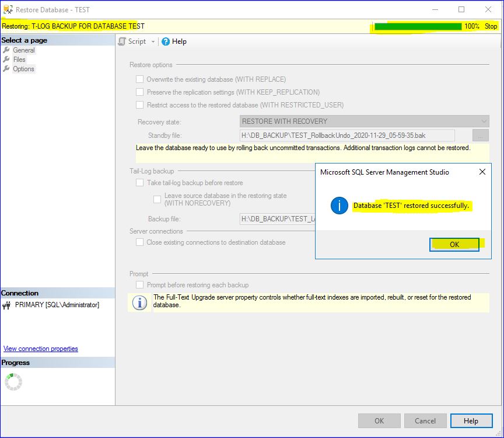Toggle Preserve the replication settings checkbox
Image resolution: width=504 pixels, height=438 pixels.
[139, 92]
